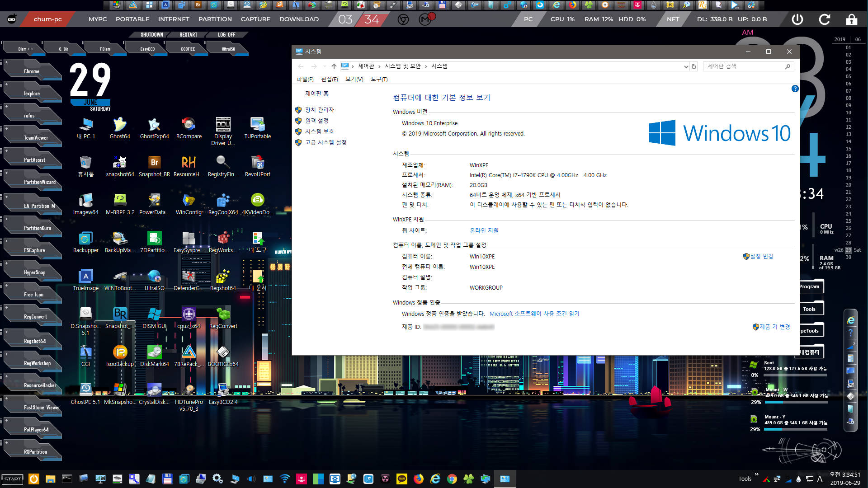Screen dimensions: 868x488
Task: Open 시스템 보호 link in sidebar
Action: [319, 131]
